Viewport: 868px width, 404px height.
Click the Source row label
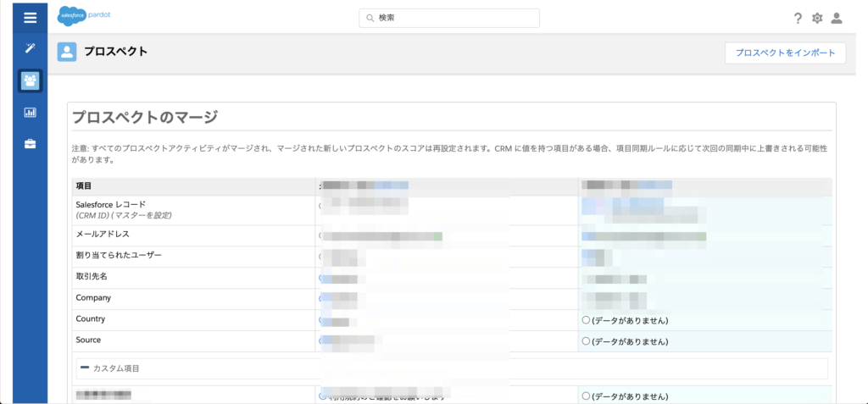(88, 340)
